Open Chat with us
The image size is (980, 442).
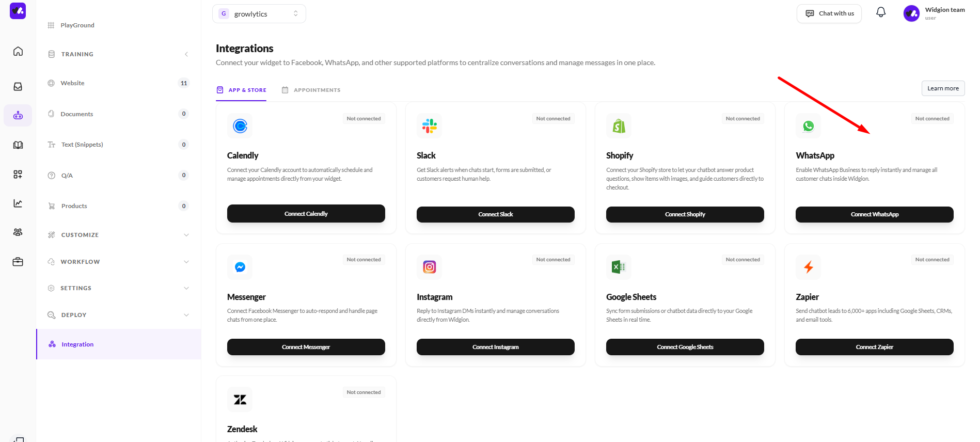point(829,13)
